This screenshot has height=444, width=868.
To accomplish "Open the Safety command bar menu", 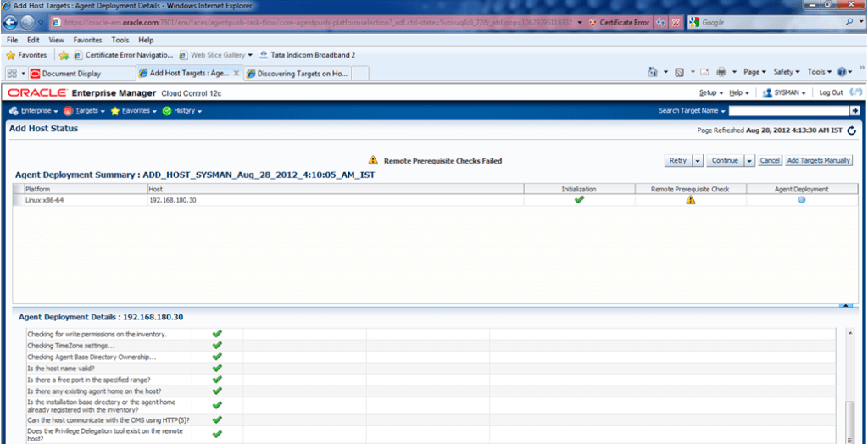I will pyautogui.click(x=787, y=72).
